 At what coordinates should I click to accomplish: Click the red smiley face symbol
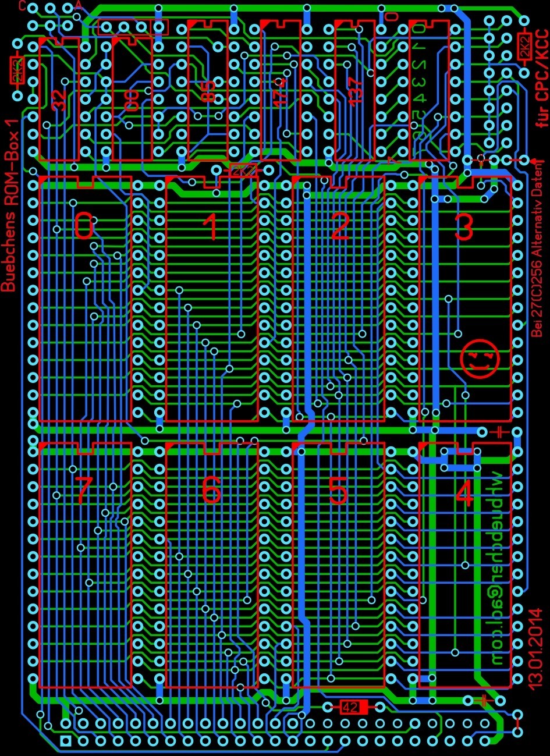click(x=480, y=360)
